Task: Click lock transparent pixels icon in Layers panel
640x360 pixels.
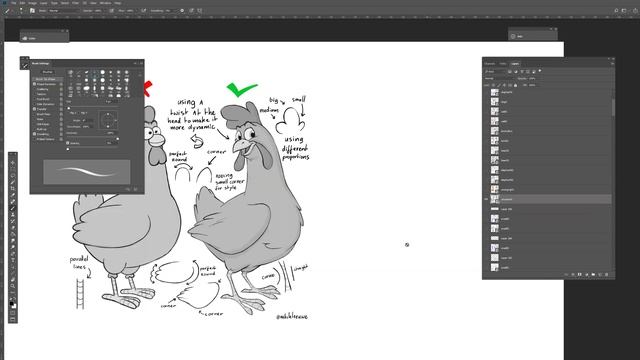Action: (x=493, y=85)
